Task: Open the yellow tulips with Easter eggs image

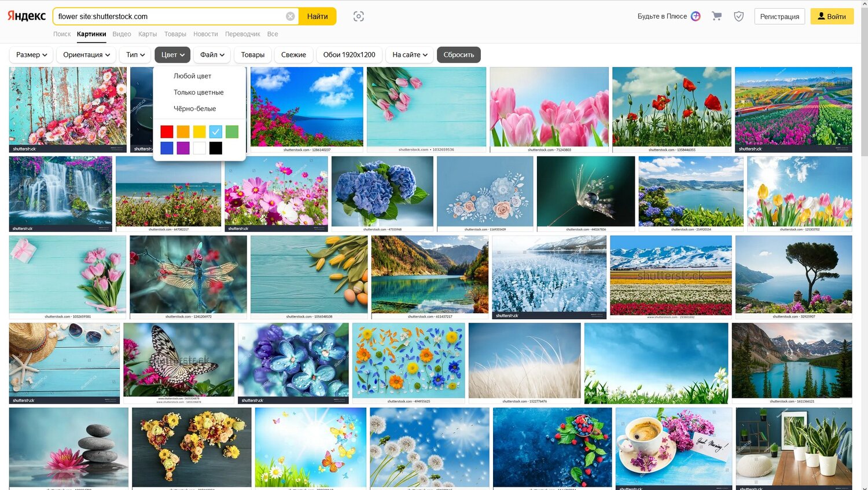Action: click(309, 277)
